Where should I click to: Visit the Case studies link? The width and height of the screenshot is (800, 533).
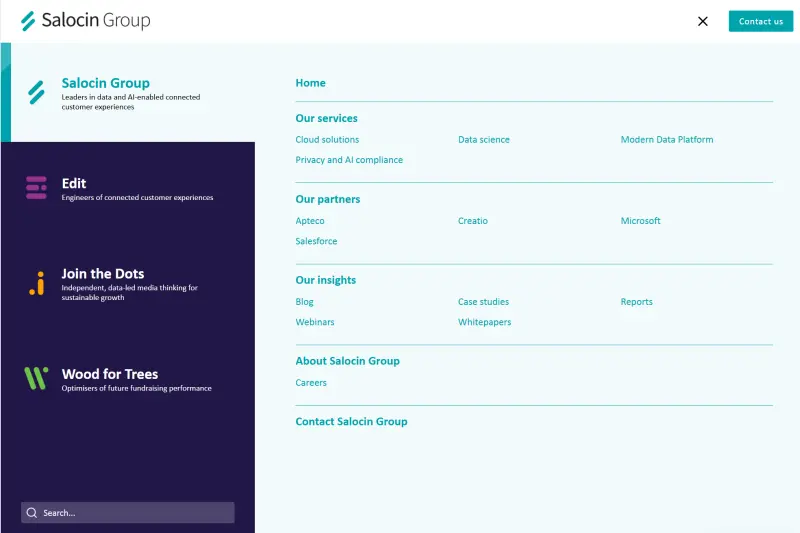pyautogui.click(x=483, y=302)
